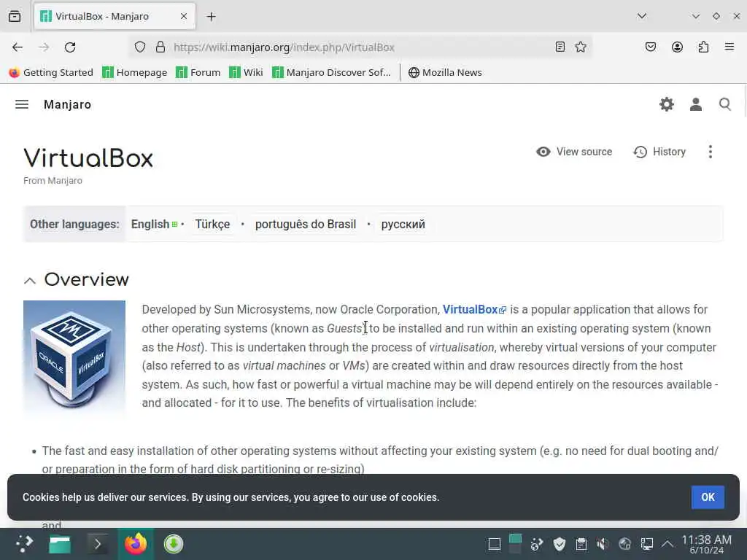Close the VirtualBox - Manjaro tab

coord(184,16)
